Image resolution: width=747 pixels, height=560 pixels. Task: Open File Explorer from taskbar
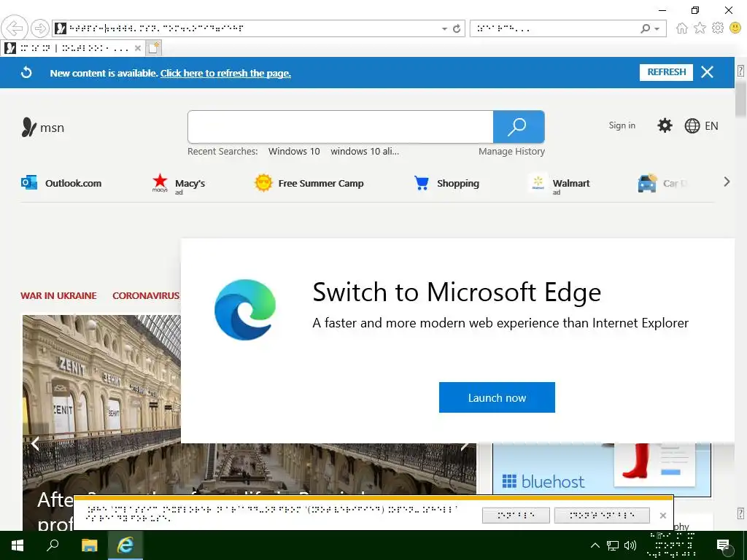click(x=89, y=545)
